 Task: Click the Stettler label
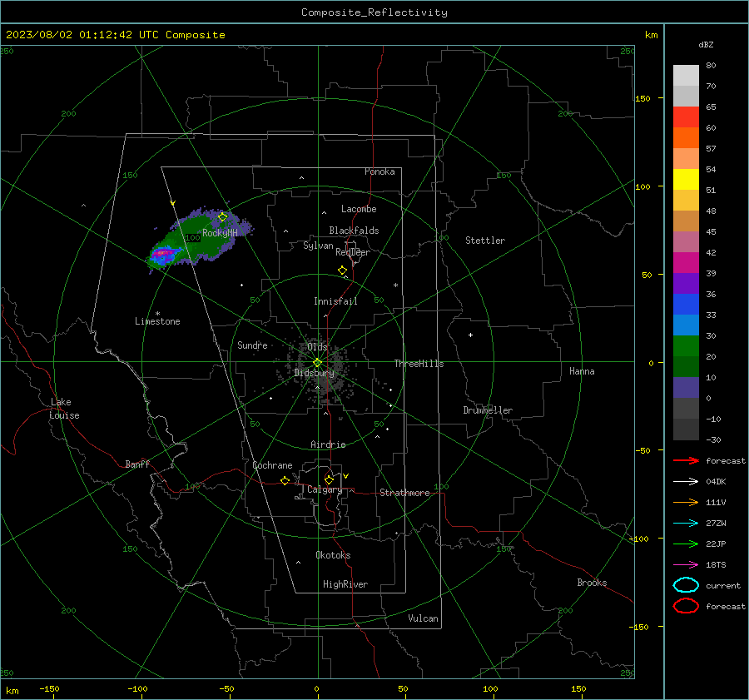485,241
